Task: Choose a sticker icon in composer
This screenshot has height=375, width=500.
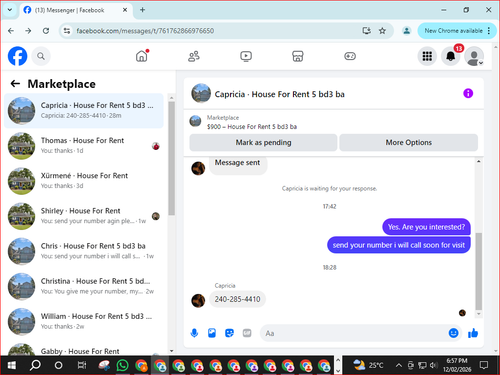Action: pos(229,333)
